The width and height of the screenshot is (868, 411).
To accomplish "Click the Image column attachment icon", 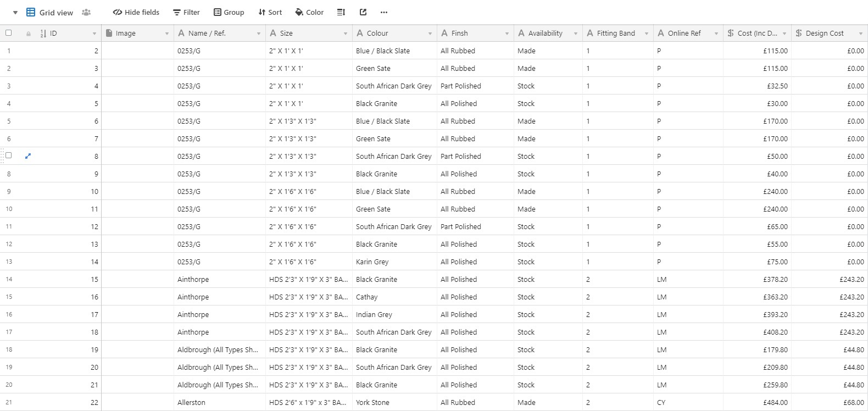I will coord(109,33).
